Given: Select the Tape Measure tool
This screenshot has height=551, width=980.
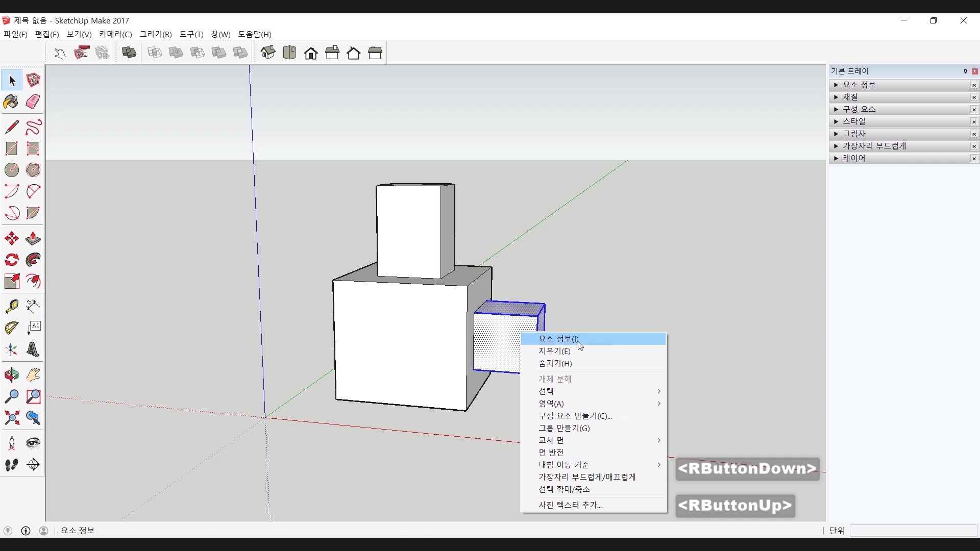Looking at the screenshot, I should (11, 306).
